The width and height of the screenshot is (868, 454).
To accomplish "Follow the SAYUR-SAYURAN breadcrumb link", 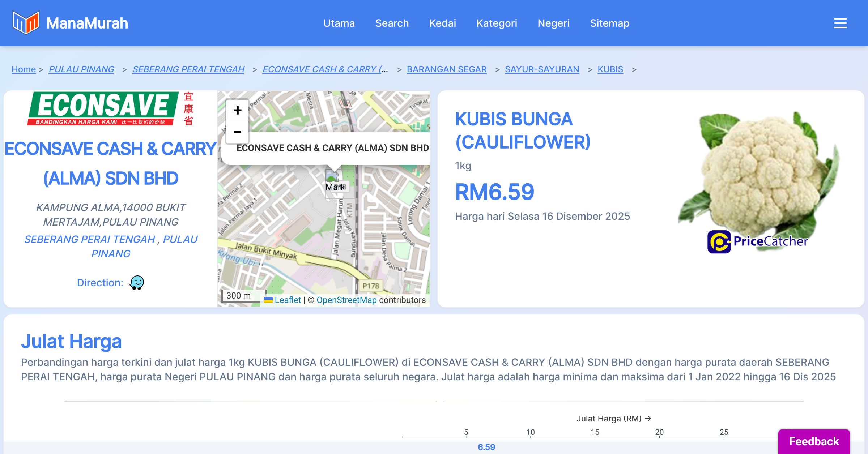I will point(542,69).
